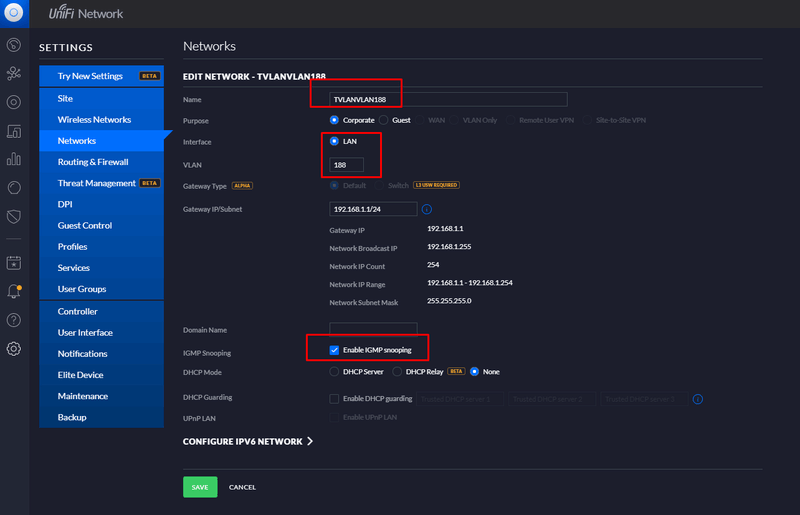Open Guest Control settings
The image size is (800, 515).
point(102,226)
